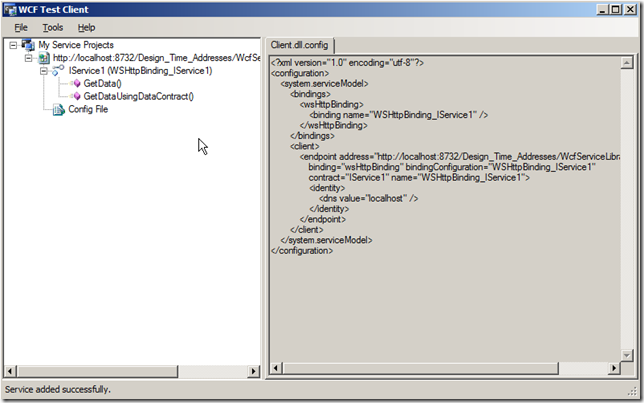The image size is (644, 403).
Task: Select the GetData() operation label
Action: (103, 83)
